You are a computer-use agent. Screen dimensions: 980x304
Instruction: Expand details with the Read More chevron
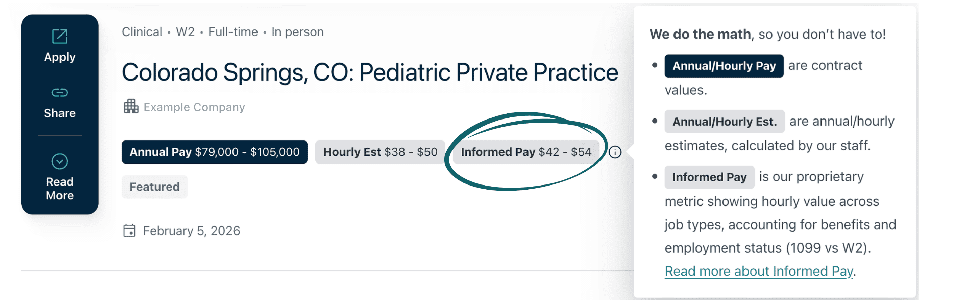[x=60, y=161]
